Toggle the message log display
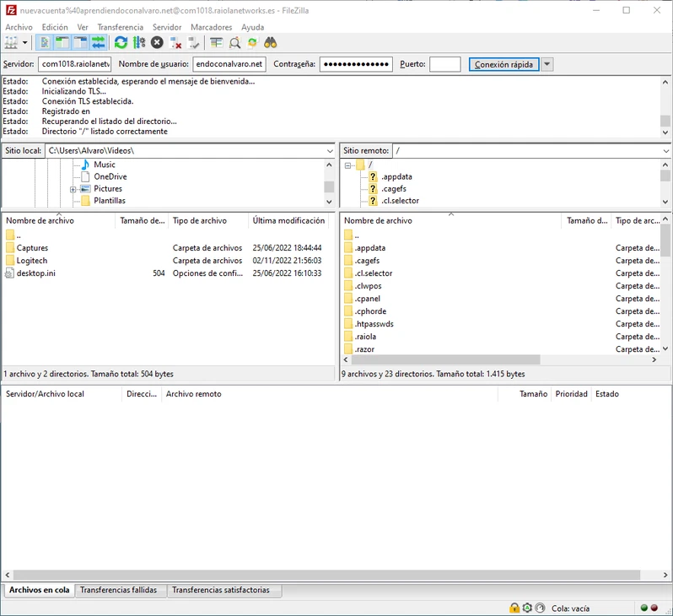 (45, 43)
